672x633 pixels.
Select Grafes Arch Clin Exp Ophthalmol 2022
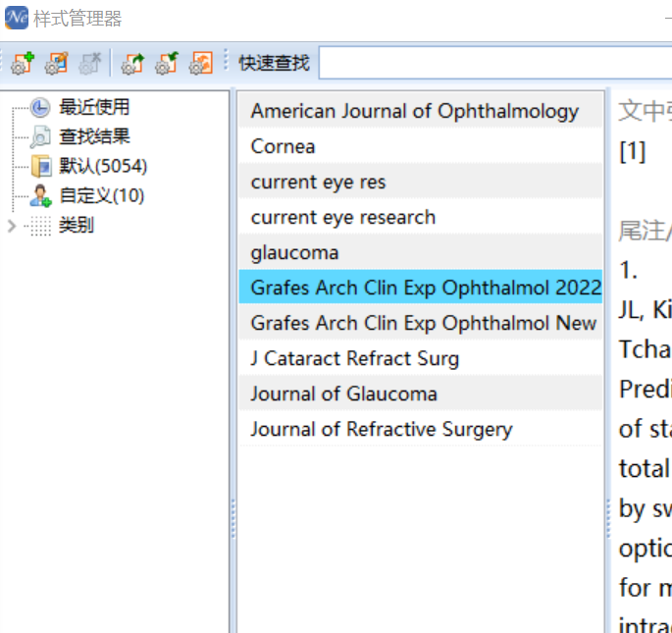coord(421,287)
